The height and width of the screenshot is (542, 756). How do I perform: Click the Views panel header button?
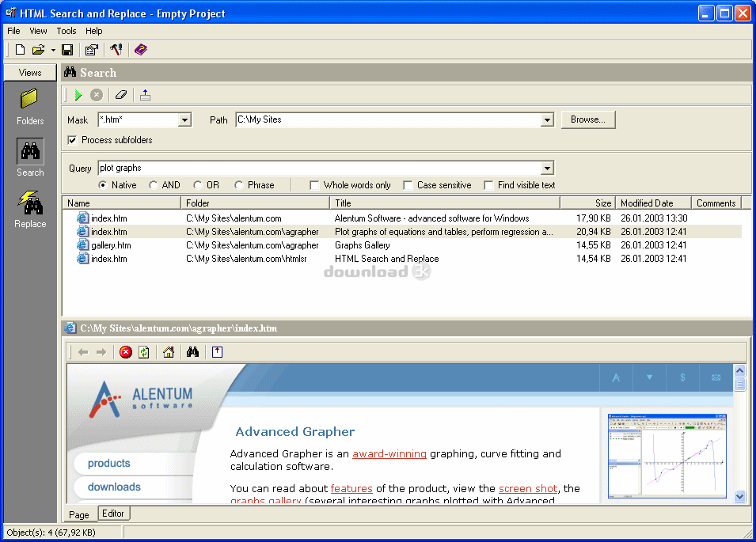30,72
